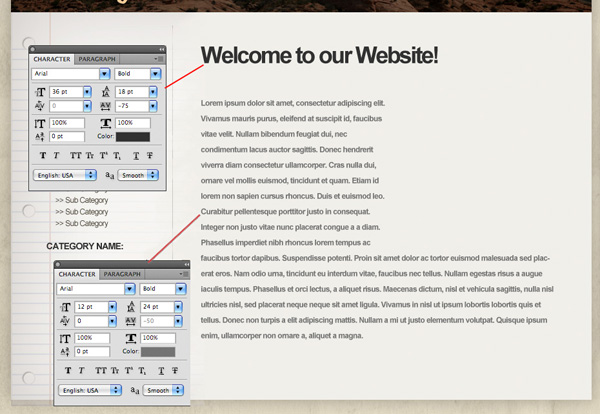Screen dimensions: 600x414
Task: Toggle All Caps in the 36 pt Character panel
Action: [x=75, y=155]
